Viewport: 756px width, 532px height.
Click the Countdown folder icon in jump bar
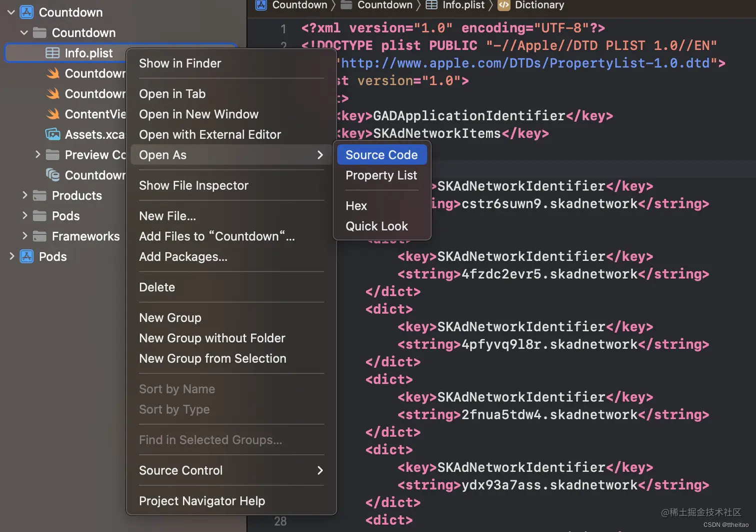[x=346, y=5]
